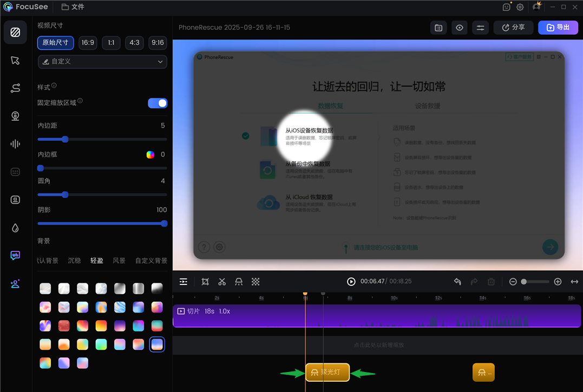Open the webcam settings in sidebar
The height and width of the screenshot is (392, 583).
[x=15, y=116]
